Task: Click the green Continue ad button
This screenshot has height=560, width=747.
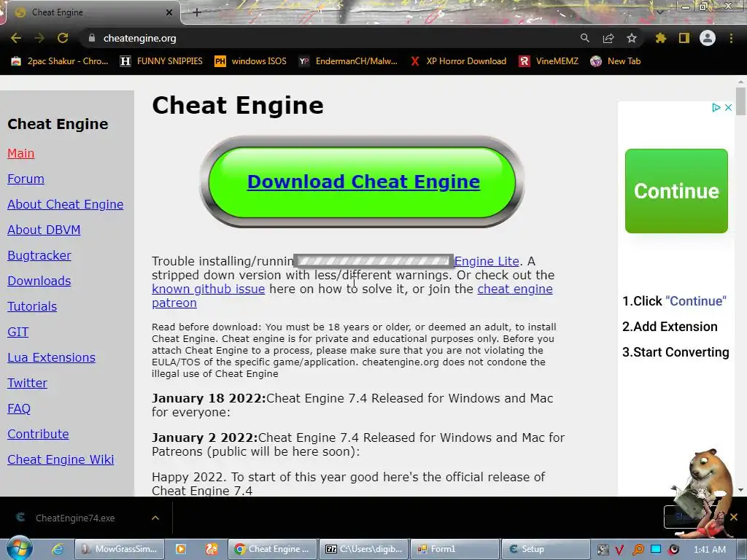Action: coord(676,191)
